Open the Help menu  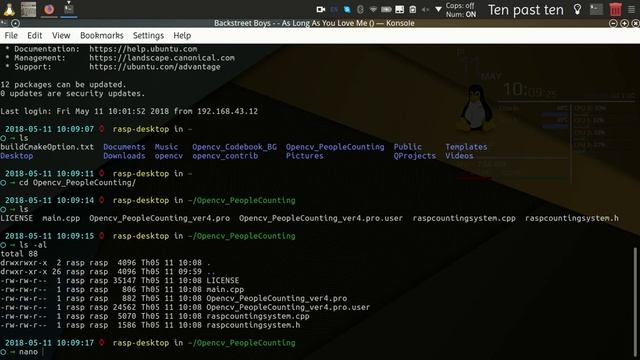(x=182, y=36)
